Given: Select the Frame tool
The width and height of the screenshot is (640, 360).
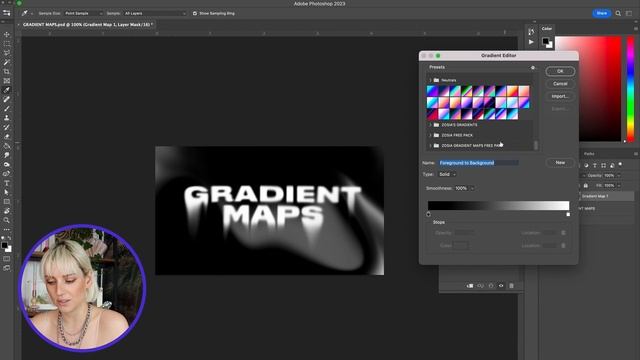Looking at the screenshot, I should click(7, 81).
